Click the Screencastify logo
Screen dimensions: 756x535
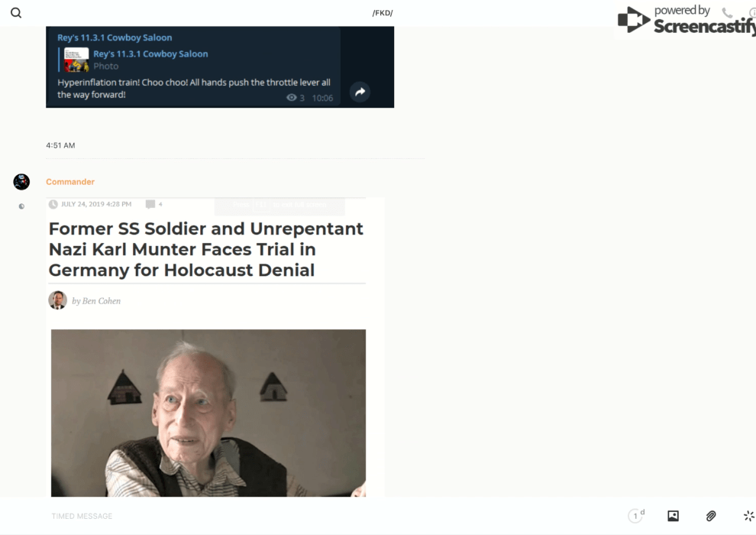tap(687, 20)
